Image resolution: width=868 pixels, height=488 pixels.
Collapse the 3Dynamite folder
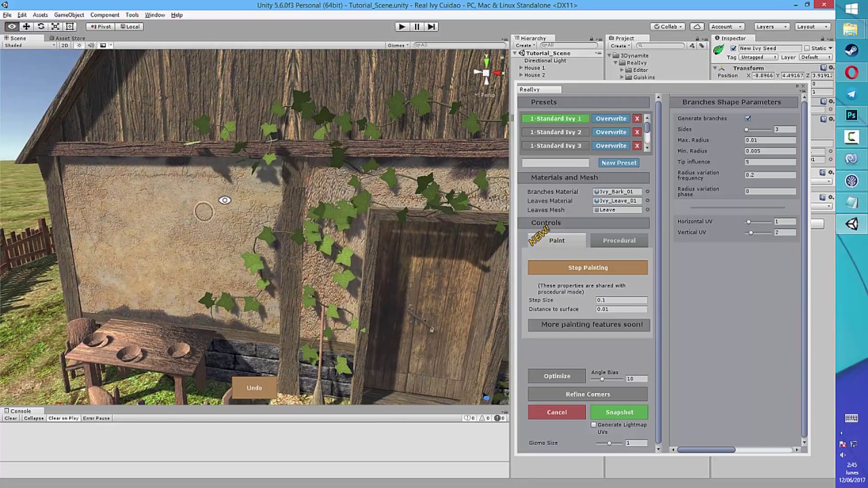(610, 56)
